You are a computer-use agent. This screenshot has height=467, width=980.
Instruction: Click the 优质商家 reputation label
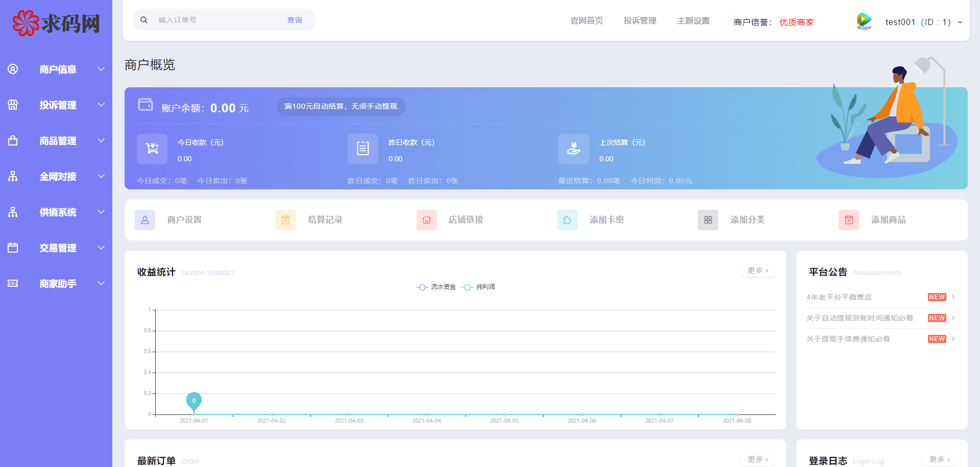[x=797, y=22]
